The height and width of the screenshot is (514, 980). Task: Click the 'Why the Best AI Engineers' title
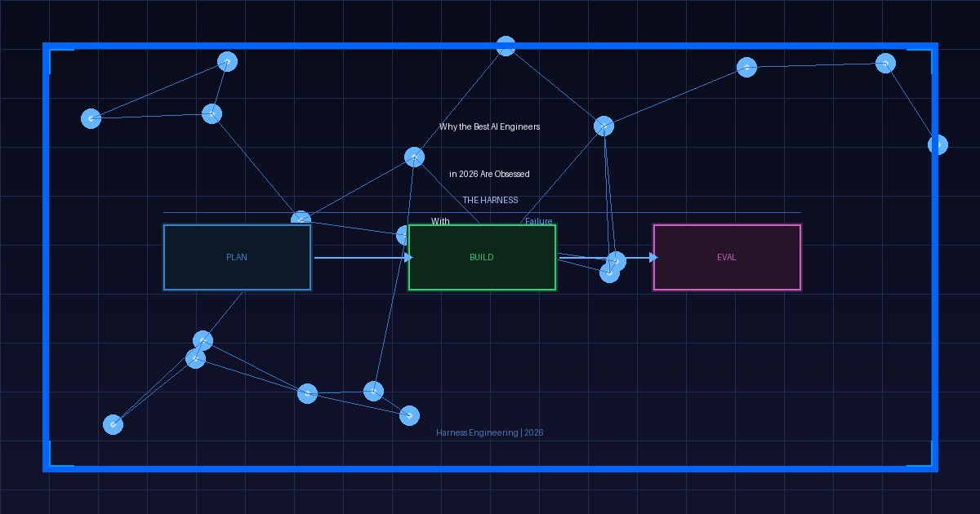[x=489, y=127]
